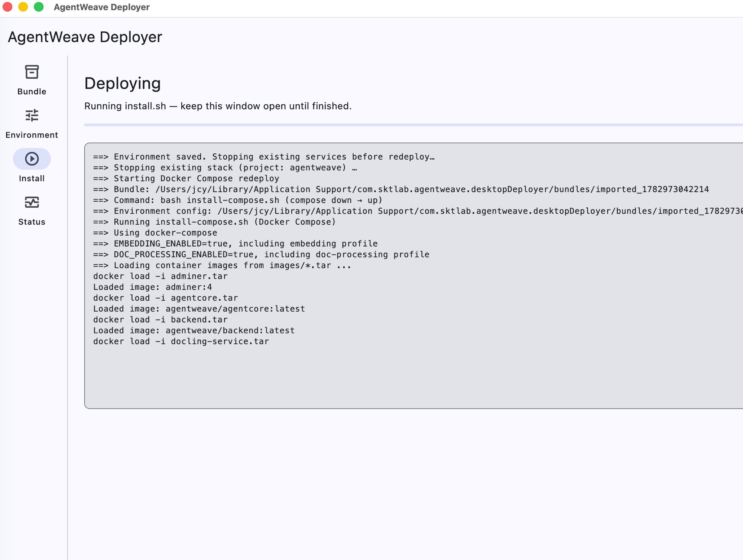Click log line 'Environment saved. Stopping existing services'
Image resolution: width=743 pixels, height=560 pixels.
pos(264,157)
